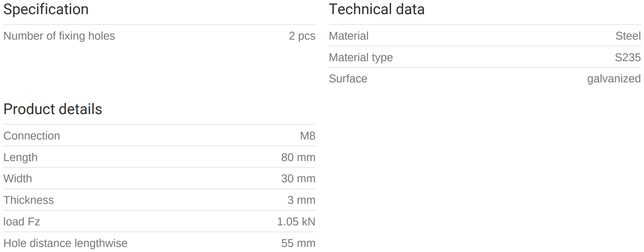
Task: Select the galvanized surface value
Action: (x=614, y=79)
